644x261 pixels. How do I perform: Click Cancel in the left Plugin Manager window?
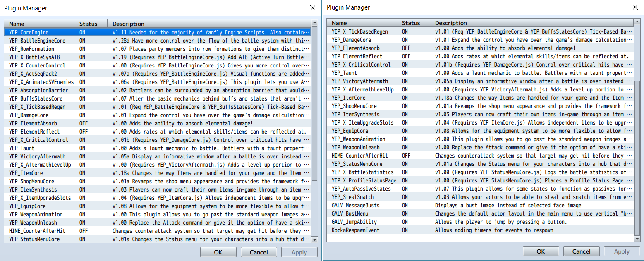point(259,252)
